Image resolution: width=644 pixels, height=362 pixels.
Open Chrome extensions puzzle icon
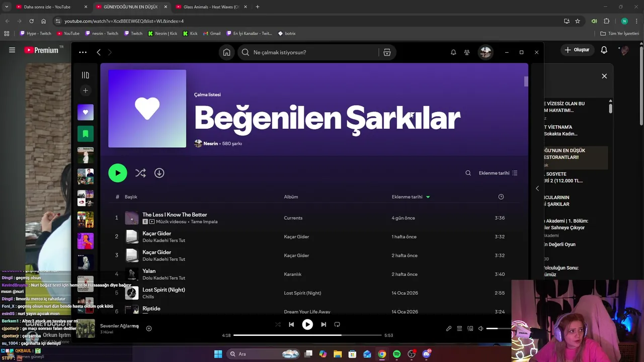click(606, 21)
